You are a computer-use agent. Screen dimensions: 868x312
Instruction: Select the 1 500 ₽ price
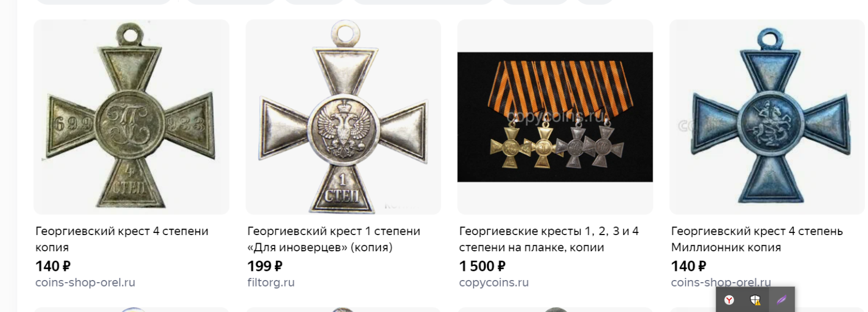click(x=482, y=266)
